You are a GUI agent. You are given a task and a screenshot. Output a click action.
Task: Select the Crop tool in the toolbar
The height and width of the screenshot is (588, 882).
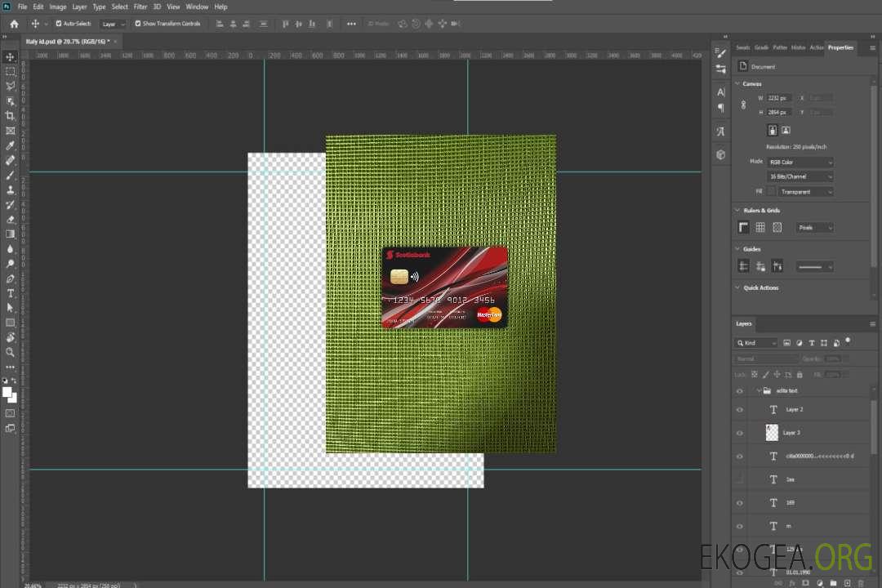coord(11,116)
